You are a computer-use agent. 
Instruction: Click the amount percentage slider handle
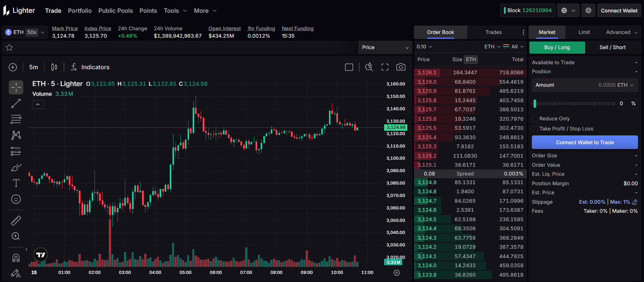[x=535, y=104]
